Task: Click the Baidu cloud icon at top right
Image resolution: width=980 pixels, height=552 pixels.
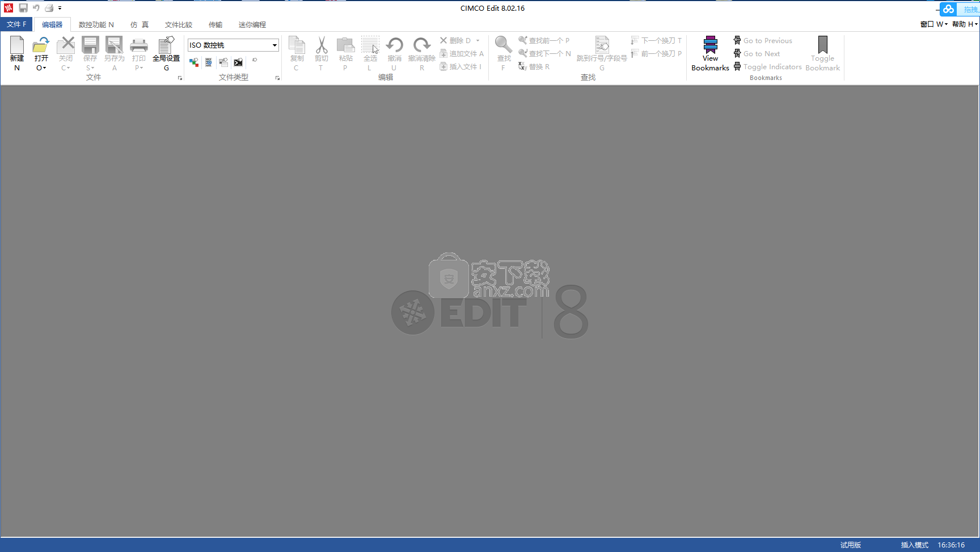Action: 948,9
